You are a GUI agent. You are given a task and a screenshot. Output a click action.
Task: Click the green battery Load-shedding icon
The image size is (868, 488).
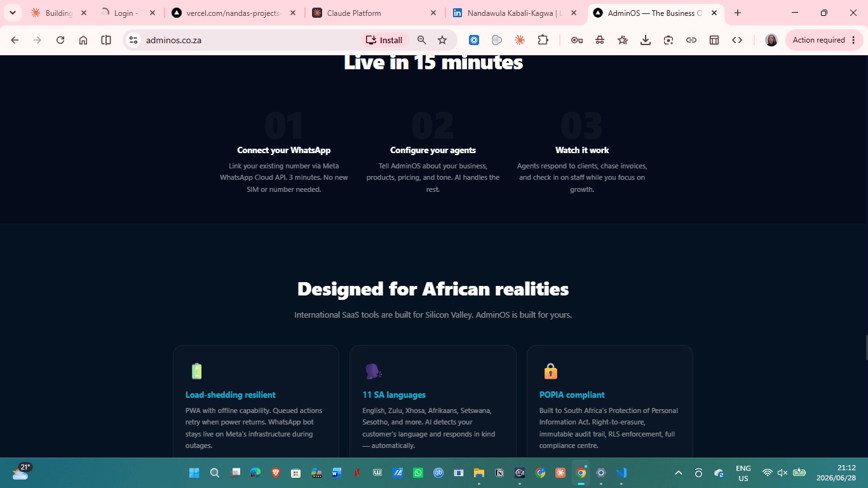tap(196, 371)
